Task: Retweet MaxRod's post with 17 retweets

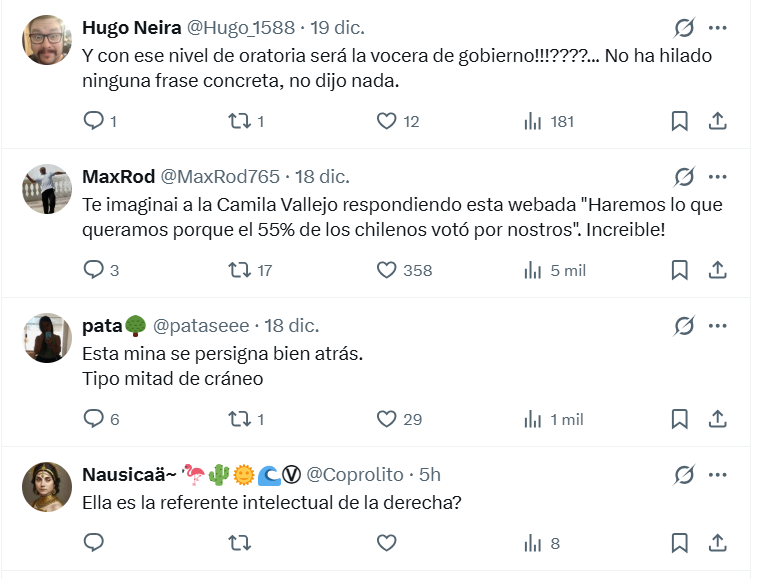Action: click(239, 270)
